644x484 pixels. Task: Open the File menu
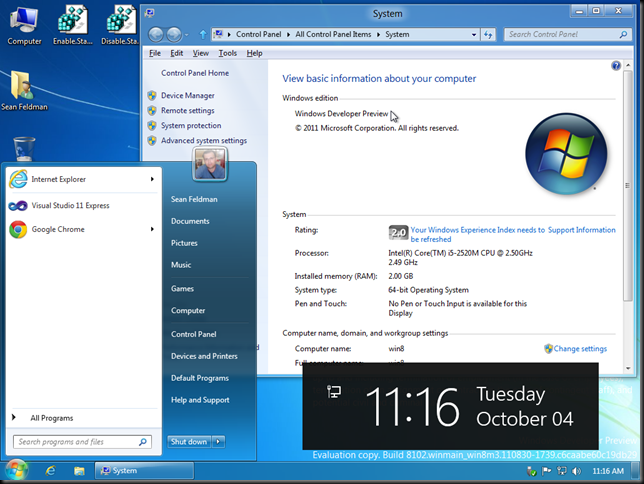(x=155, y=53)
